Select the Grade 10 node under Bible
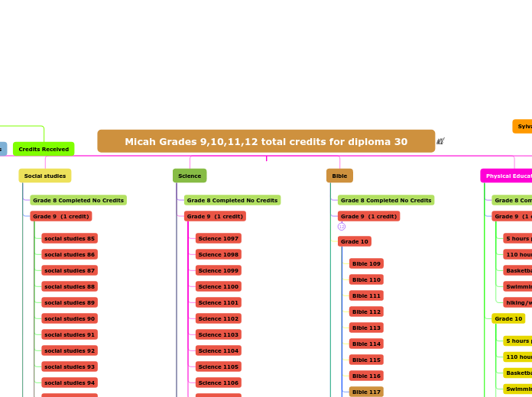This screenshot has width=532, height=397. click(x=355, y=241)
